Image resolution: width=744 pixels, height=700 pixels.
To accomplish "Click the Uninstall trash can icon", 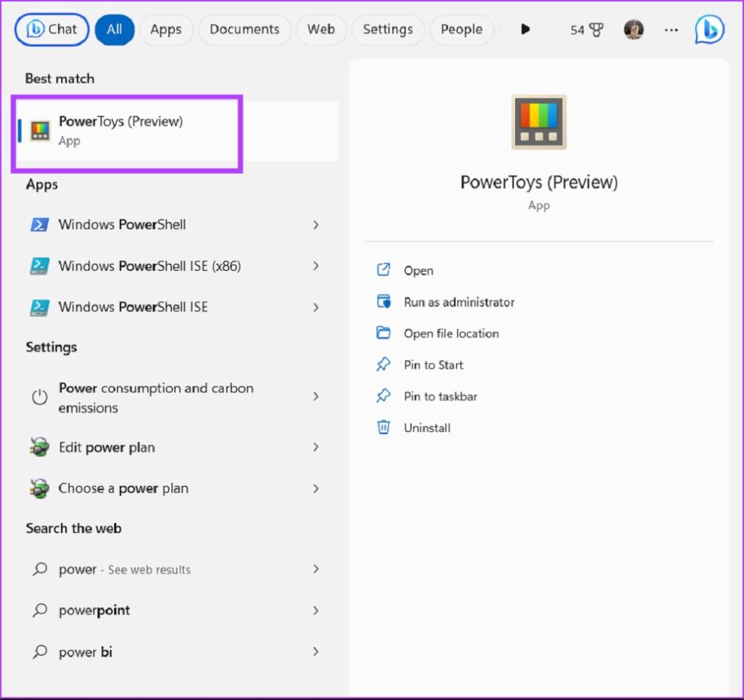I will pyautogui.click(x=384, y=427).
